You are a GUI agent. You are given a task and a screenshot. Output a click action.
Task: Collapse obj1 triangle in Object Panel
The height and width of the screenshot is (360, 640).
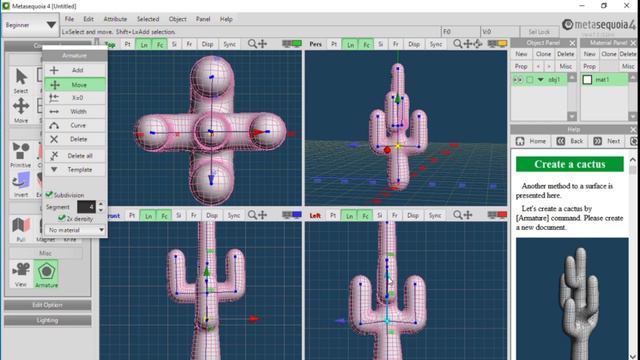540,80
